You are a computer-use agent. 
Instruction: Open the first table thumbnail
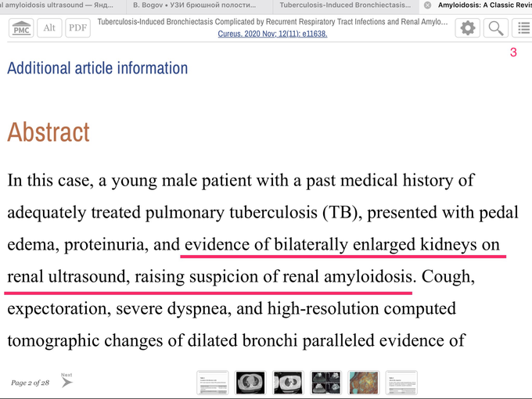pyautogui.click(x=212, y=383)
